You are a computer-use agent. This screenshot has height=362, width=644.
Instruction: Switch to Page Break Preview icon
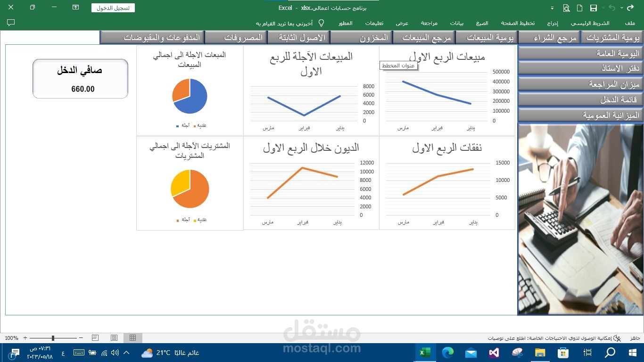(95, 338)
